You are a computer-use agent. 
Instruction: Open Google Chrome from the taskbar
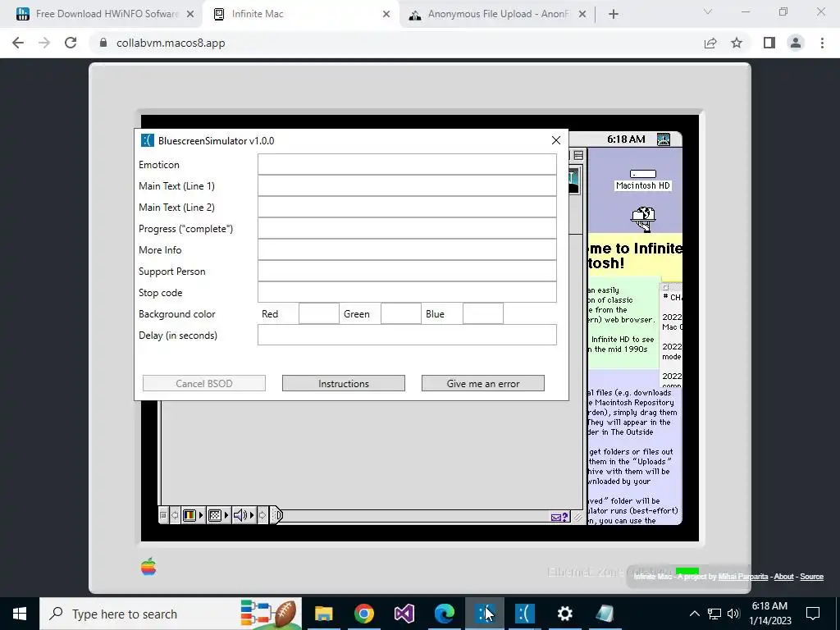pyautogui.click(x=363, y=614)
